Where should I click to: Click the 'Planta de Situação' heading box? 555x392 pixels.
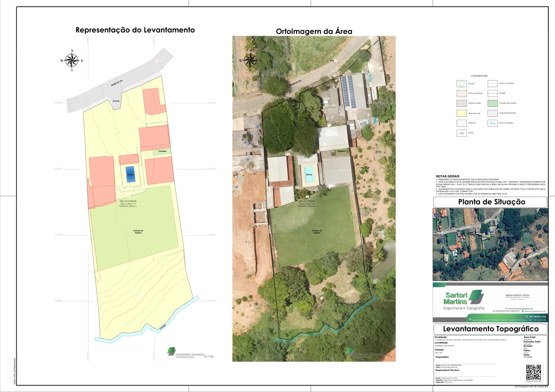coord(490,202)
